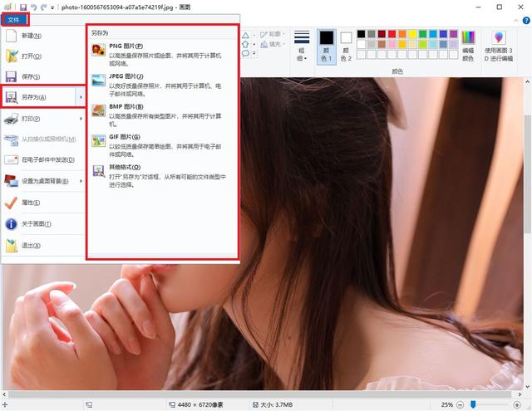Open the 轮廓 outline dropdown
The image size is (532, 411).
(x=273, y=34)
